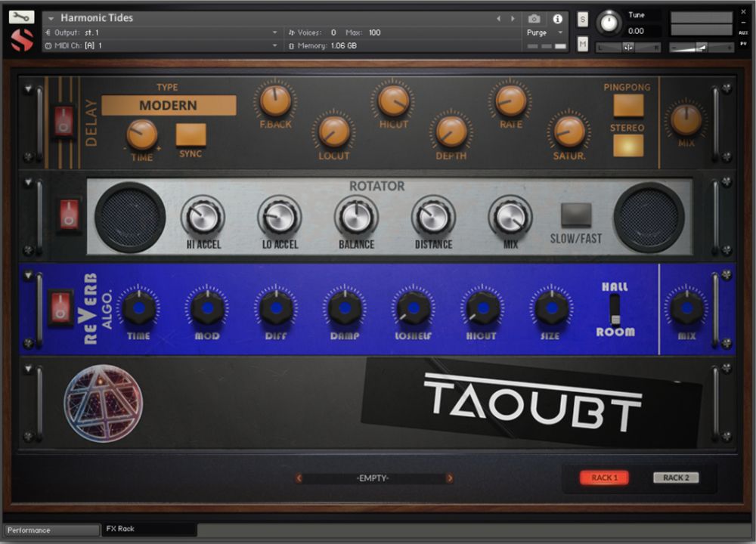756x544 pixels.
Task: Open the Purge dropdown menu
Action: [560, 32]
